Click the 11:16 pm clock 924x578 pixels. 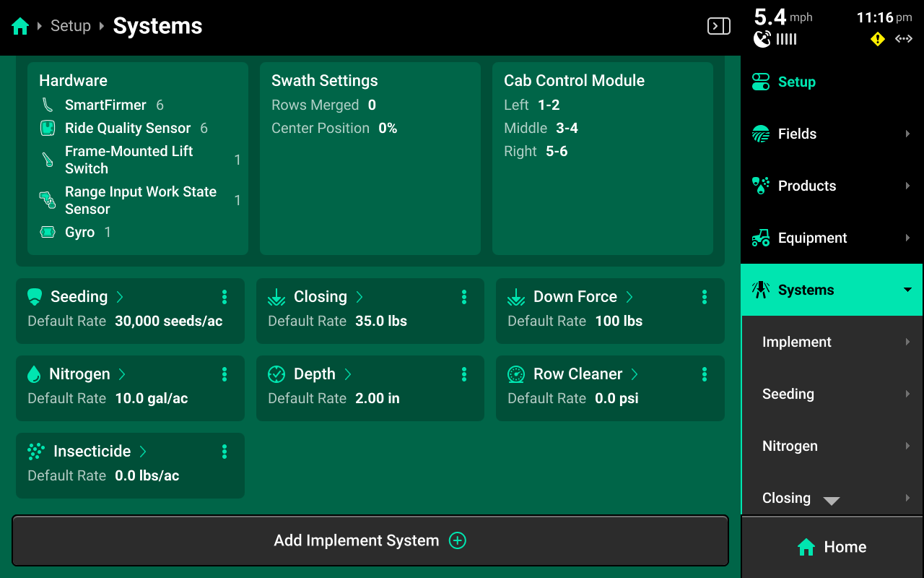(x=884, y=17)
